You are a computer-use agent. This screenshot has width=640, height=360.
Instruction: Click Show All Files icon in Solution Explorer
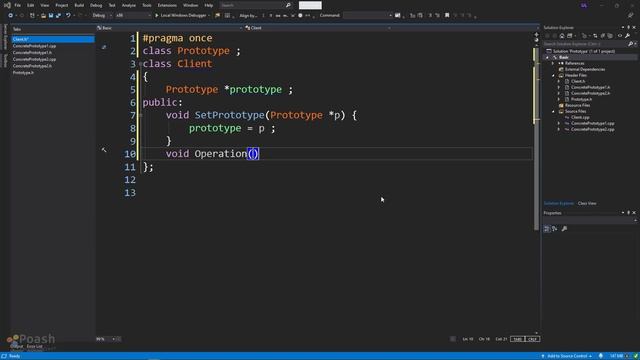610,36
